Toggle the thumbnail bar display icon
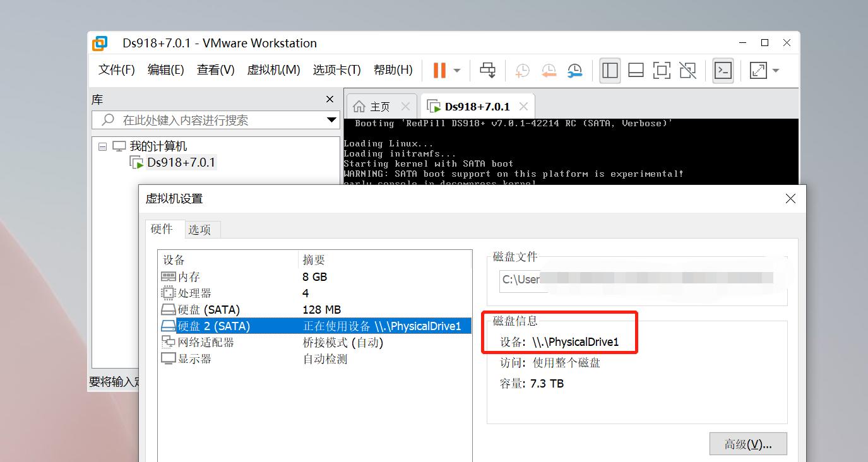Screen dimensions: 868x462 (636, 70)
